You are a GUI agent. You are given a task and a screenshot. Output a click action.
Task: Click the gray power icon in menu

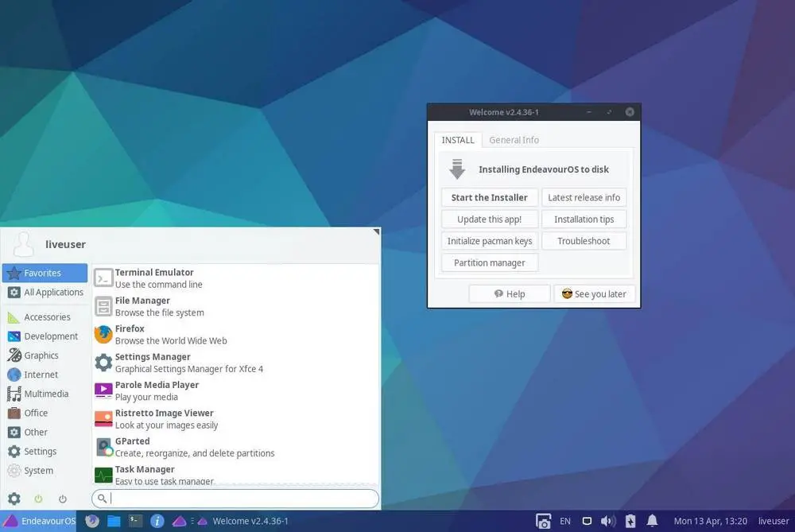(x=62, y=499)
